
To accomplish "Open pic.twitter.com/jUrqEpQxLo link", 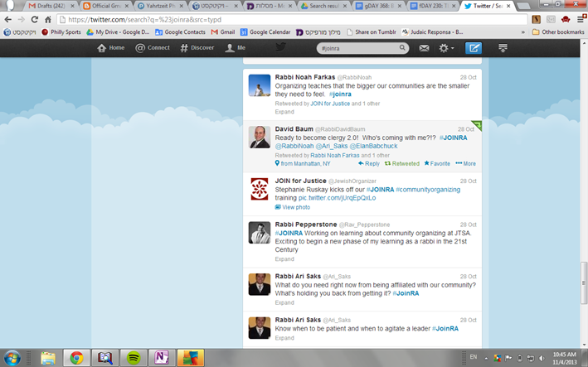I will [x=337, y=198].
